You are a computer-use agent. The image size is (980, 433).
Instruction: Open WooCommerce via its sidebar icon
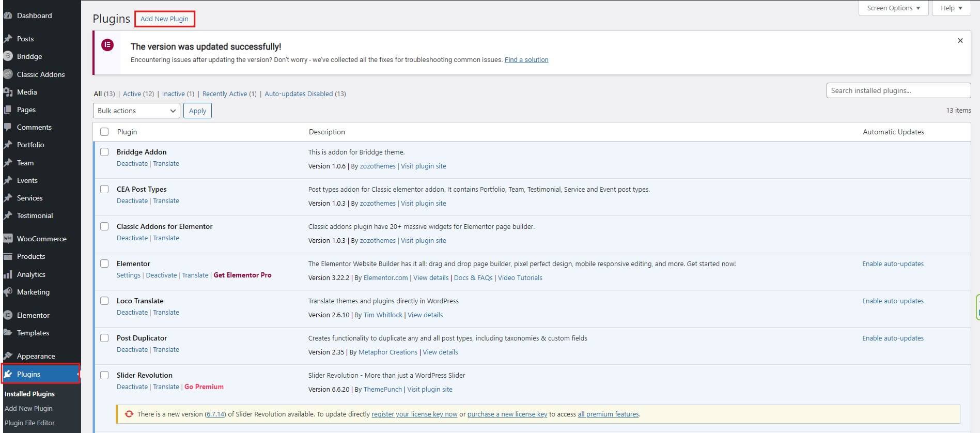8,239
